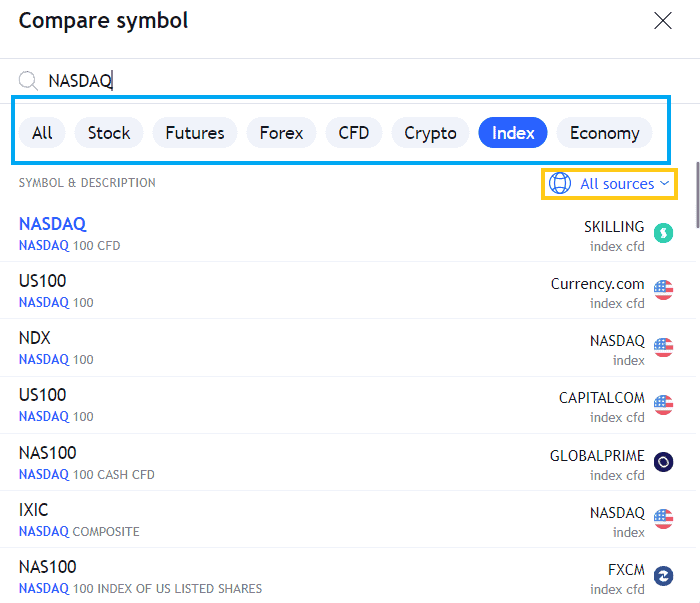Switch to the Economy category tab
This screenshot has height=603, width=700.
click(x=604, y=133)
